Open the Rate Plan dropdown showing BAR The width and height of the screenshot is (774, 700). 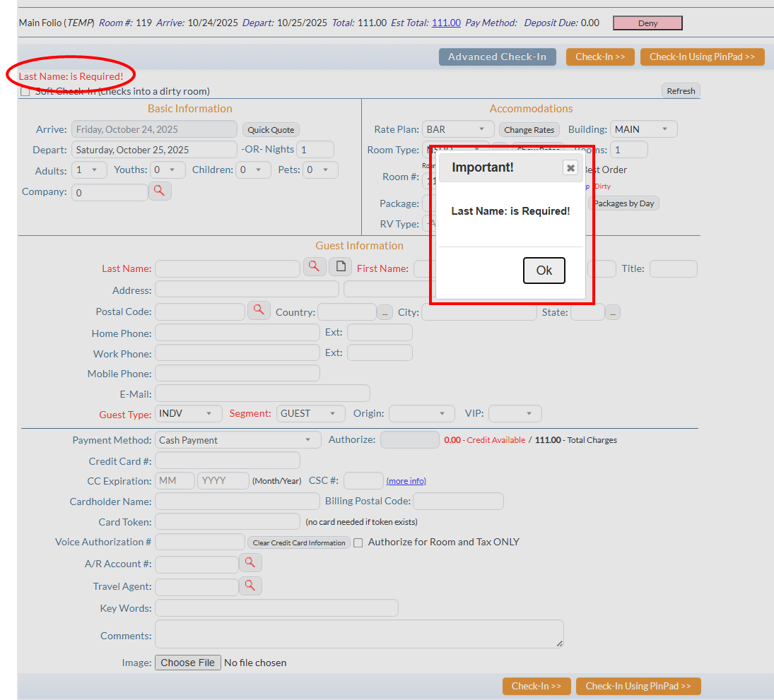click(458, 129)
